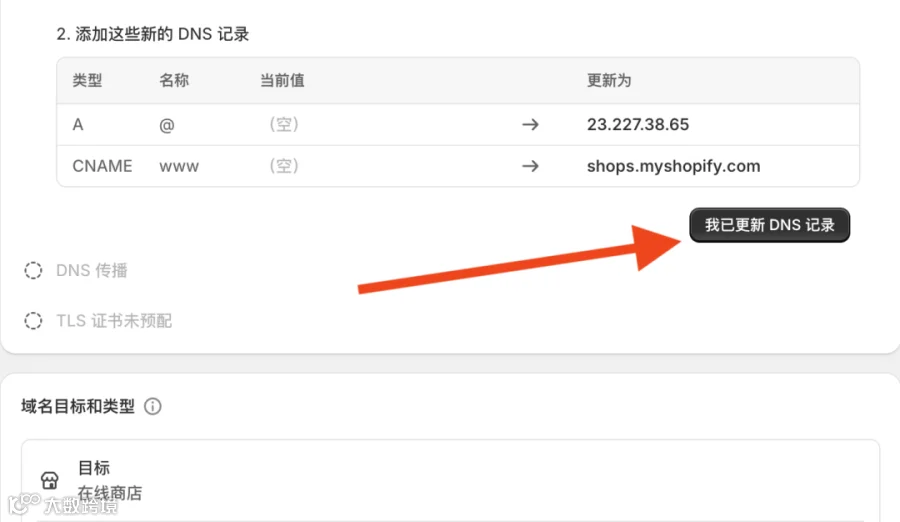Click the @ name cell
Screen dimensions: 900x522
tap(167, 125)
